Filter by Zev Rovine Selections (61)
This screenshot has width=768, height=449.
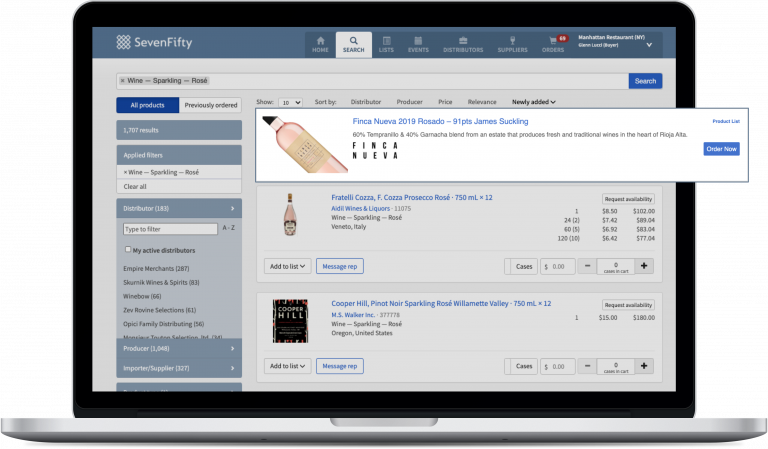pyautogui.click(x=160, y=310)
